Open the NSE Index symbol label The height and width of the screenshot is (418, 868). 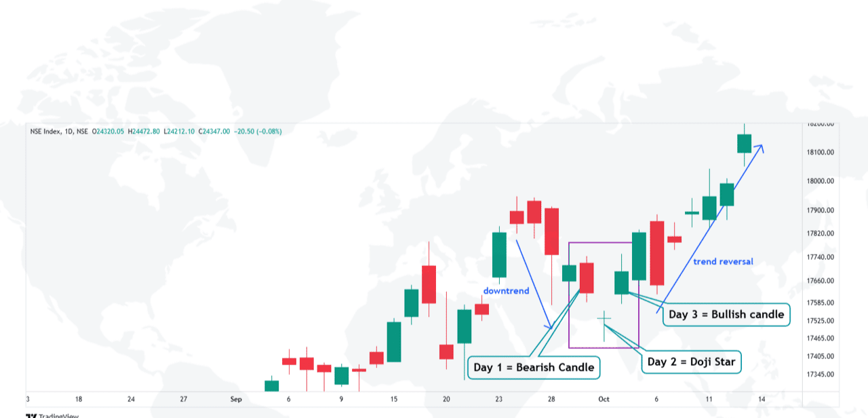coord(47,132)
